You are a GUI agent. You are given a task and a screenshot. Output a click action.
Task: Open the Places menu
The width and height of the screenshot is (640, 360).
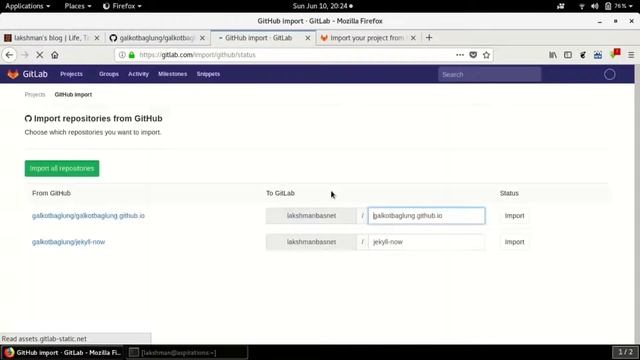coord(78,6)
